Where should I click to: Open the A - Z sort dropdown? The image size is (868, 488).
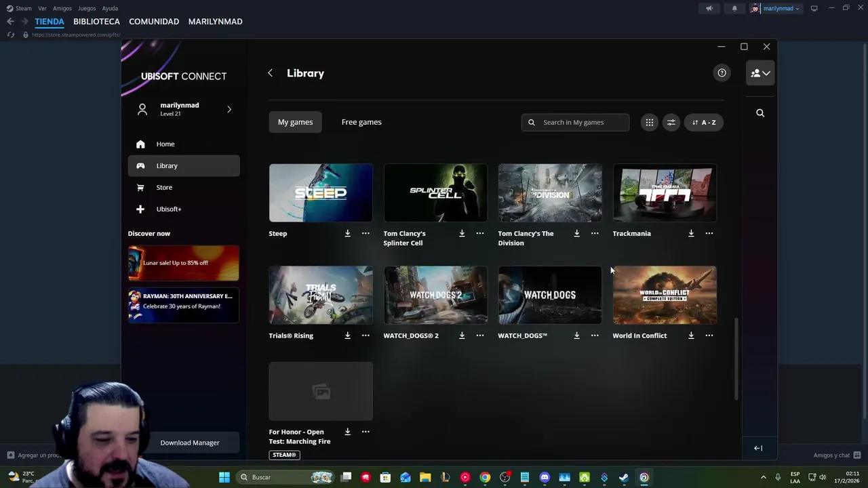pos(704,122)
